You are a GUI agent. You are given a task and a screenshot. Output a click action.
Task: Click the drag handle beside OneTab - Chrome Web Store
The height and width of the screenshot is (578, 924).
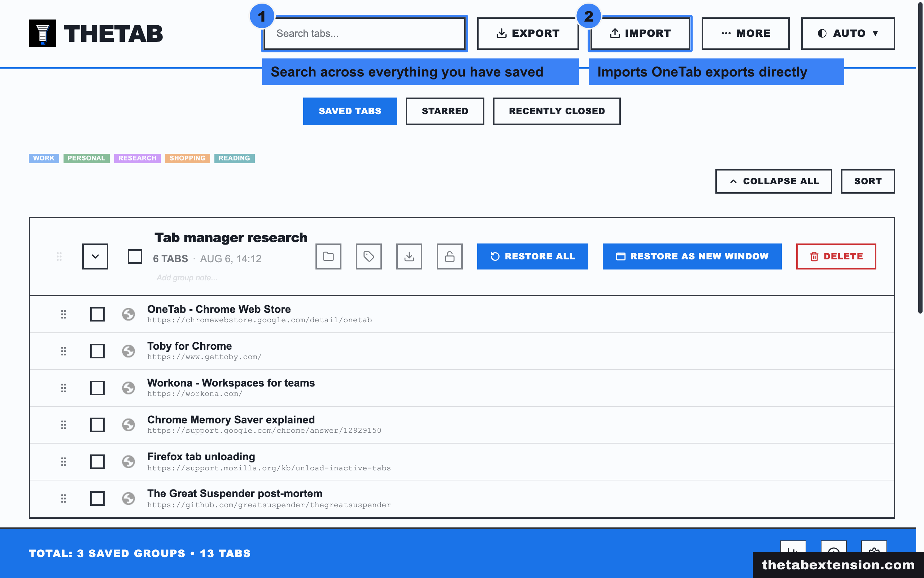point(64,314)
